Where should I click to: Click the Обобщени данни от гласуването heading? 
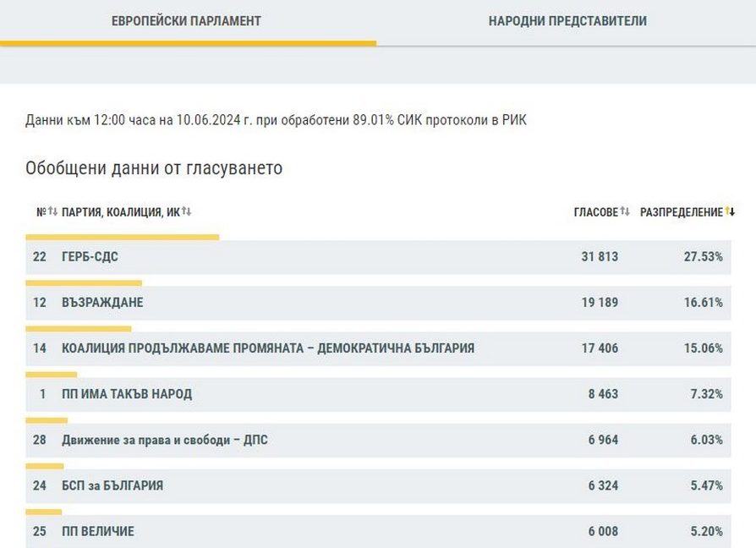tap(154, 168)
